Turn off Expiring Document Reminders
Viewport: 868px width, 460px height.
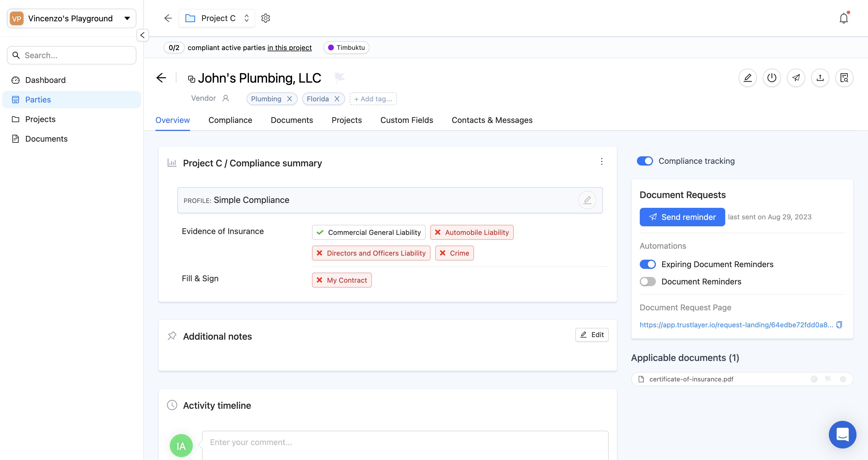648,264
